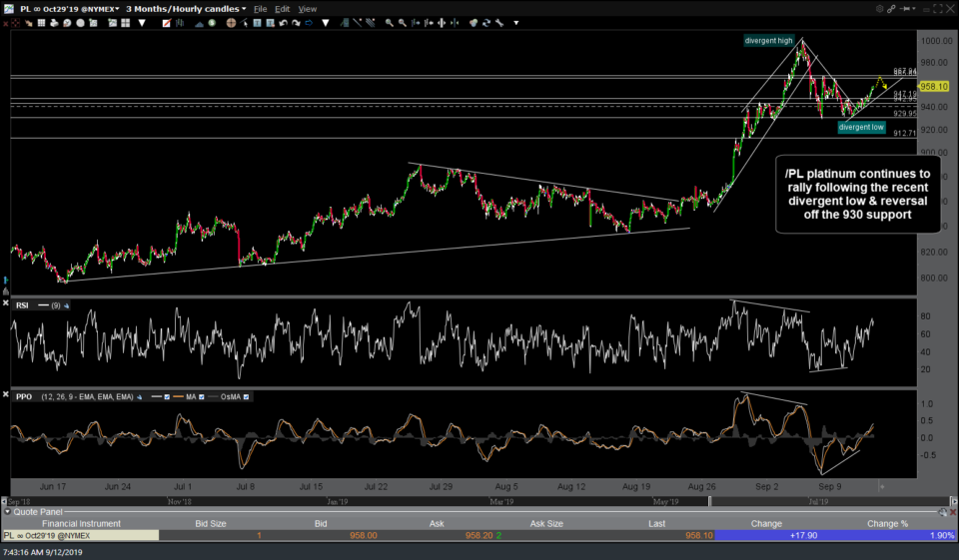Screen dimensions: 959x560
Task: Click the mountain area chart icon
Action: (x=199, y=23)
